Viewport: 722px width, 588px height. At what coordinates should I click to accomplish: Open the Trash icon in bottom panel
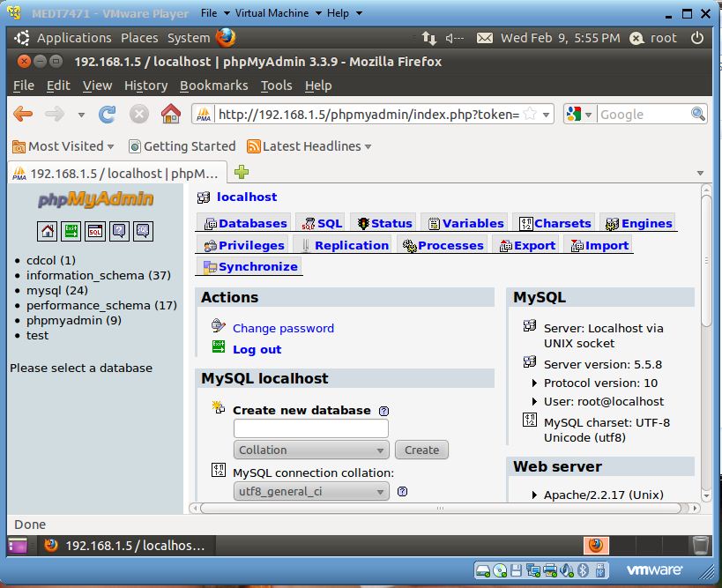[x=700, y=546]
